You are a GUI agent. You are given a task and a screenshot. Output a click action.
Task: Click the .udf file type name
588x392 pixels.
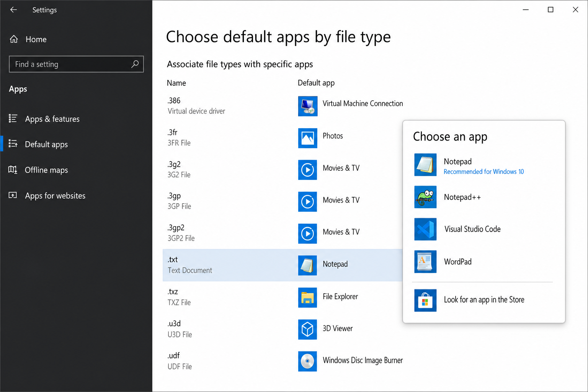click(x=173, y=356)
